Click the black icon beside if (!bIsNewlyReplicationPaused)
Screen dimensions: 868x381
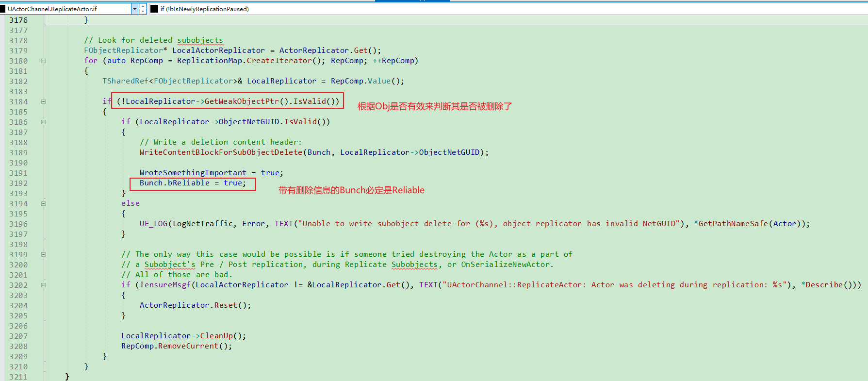click(154, 9)
